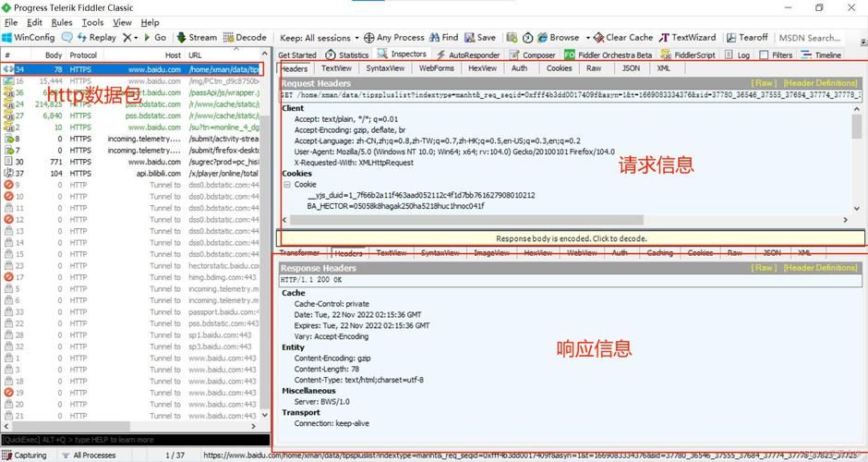The height and width of the screenshot is (462, 868).
Task: Click Header Definitions link in Request Headers
Action: pos(820,83)
